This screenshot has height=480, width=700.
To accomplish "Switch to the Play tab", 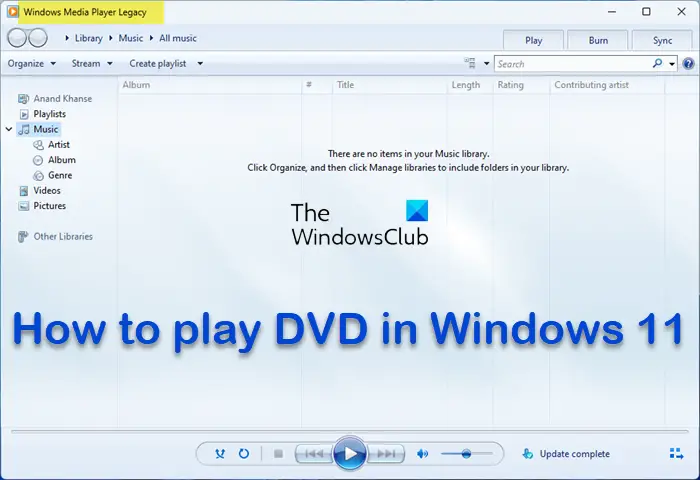I will coord(533,41).
